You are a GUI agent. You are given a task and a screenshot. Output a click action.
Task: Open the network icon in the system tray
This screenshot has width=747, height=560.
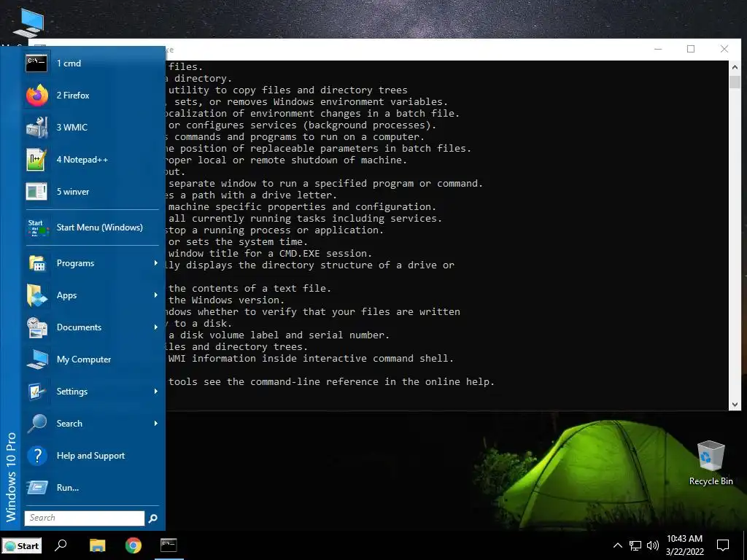pyautogui.click(x=635, y=545)
